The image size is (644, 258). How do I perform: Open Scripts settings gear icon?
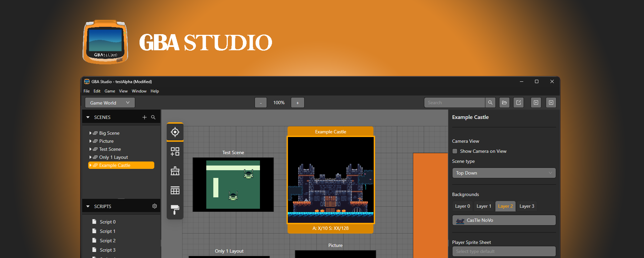tap(155, 206)
